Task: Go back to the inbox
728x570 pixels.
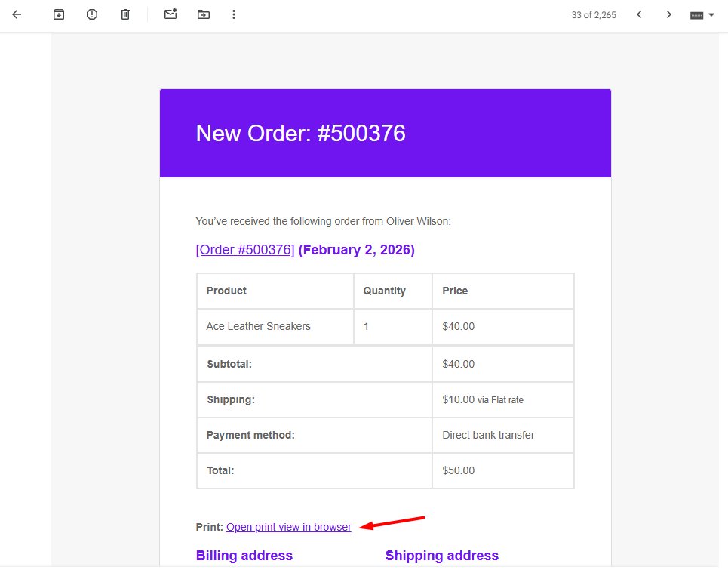Action: [17, 14]
